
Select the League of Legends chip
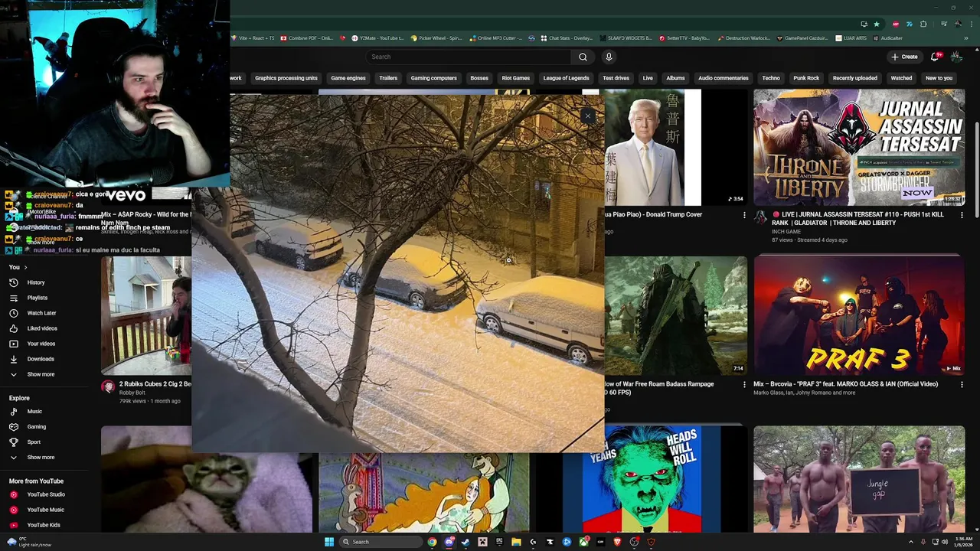pyautogui.click(x=566, y=78)
